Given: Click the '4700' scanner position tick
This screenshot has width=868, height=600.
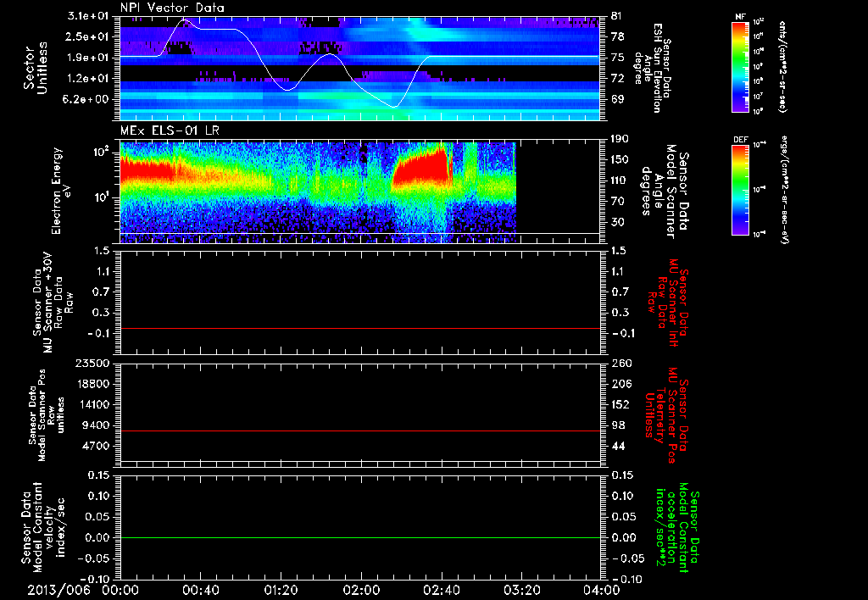Looking at the screenshot, I should (96, 446).
